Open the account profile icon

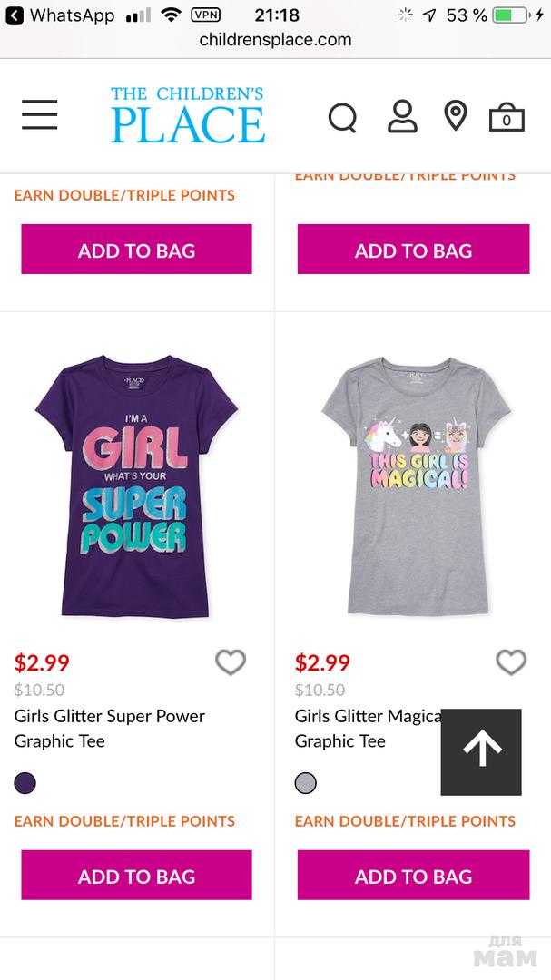402,116
